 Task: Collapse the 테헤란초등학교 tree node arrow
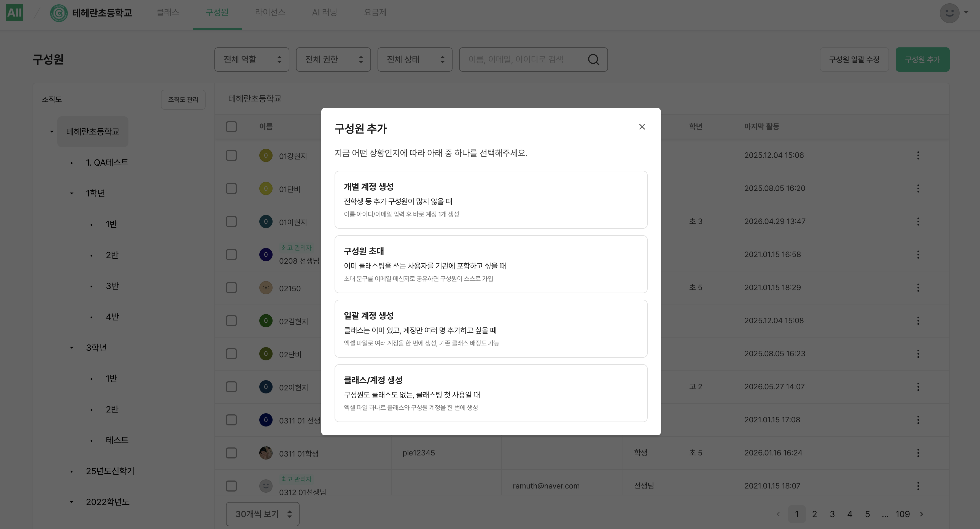pos(52,132)
